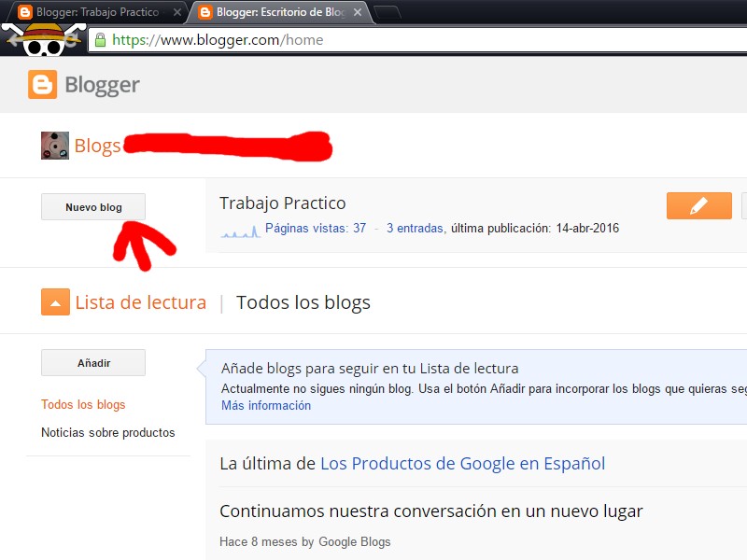Click the Blogger logo icon in the header
Screen dimensions: 747x560
click(42, 85)
